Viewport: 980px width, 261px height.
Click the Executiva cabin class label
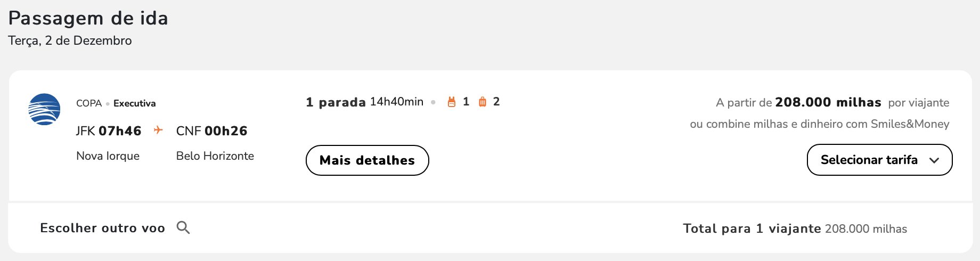135,103
